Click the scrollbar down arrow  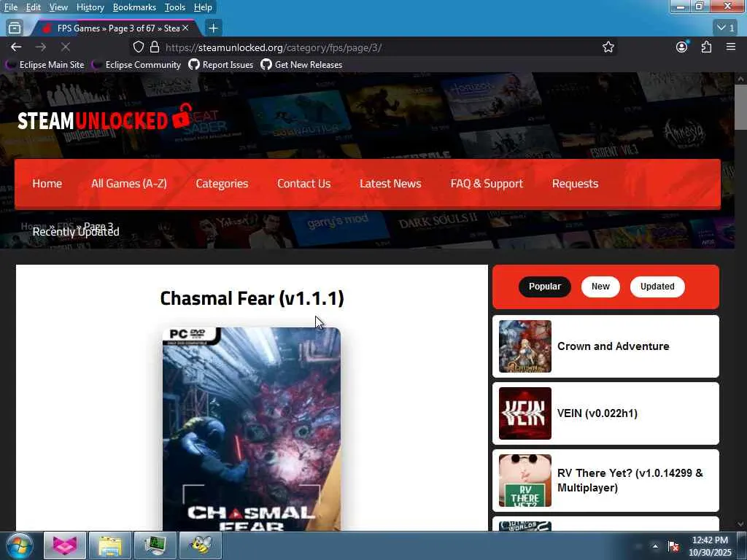click(740, 524)
